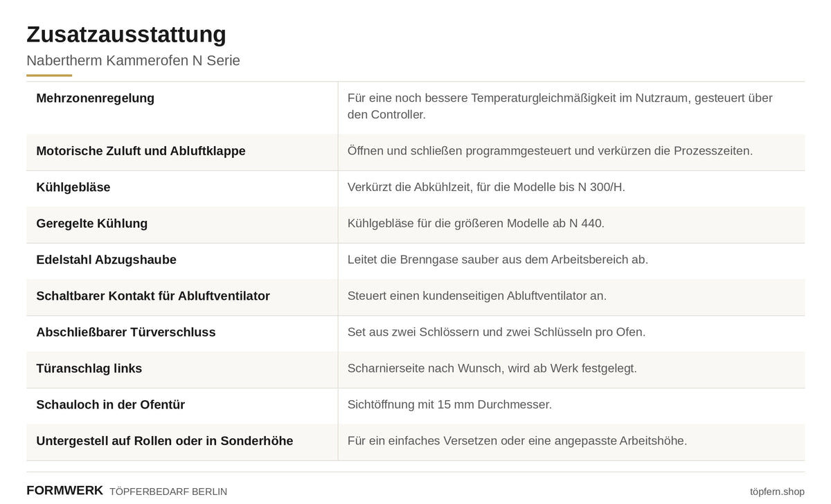Select the 'Kühlgebläse' row label
Screen dimensions: 831x504
pyautogui.click(x=73, y=187)
